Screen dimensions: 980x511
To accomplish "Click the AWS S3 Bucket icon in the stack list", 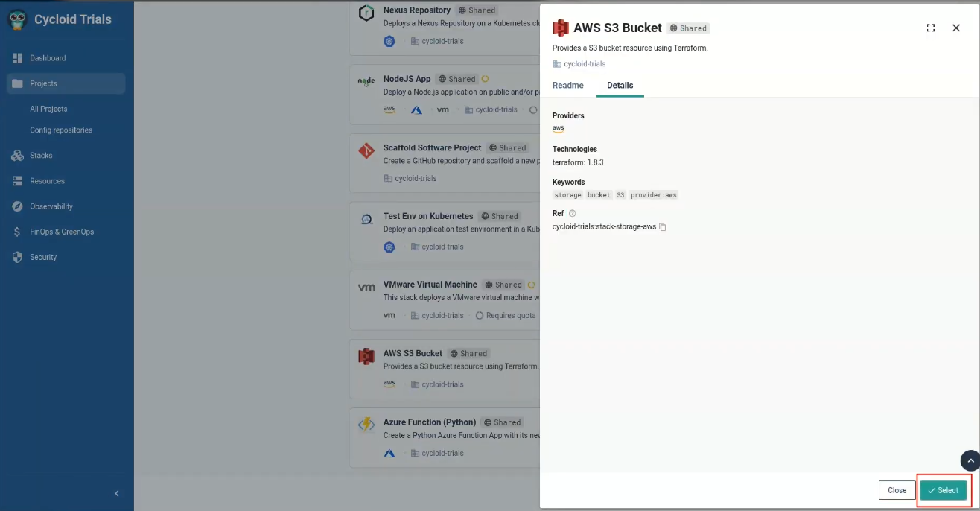I will (x=366, y=357).
